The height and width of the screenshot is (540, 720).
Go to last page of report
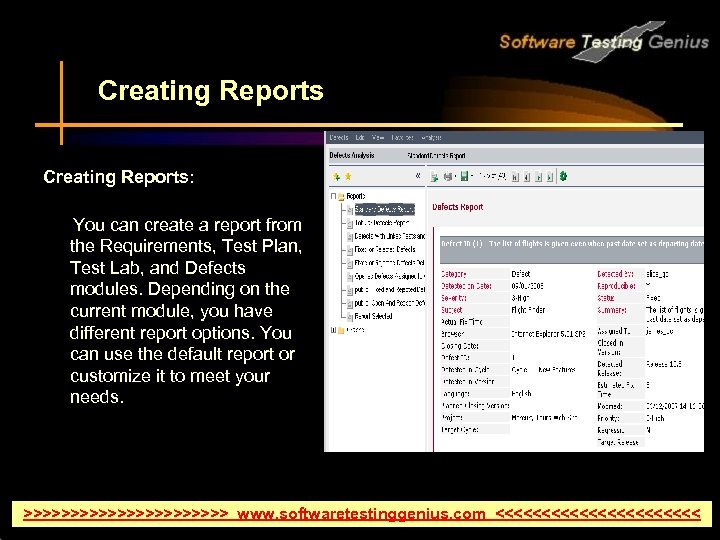(x=550, y=177)
